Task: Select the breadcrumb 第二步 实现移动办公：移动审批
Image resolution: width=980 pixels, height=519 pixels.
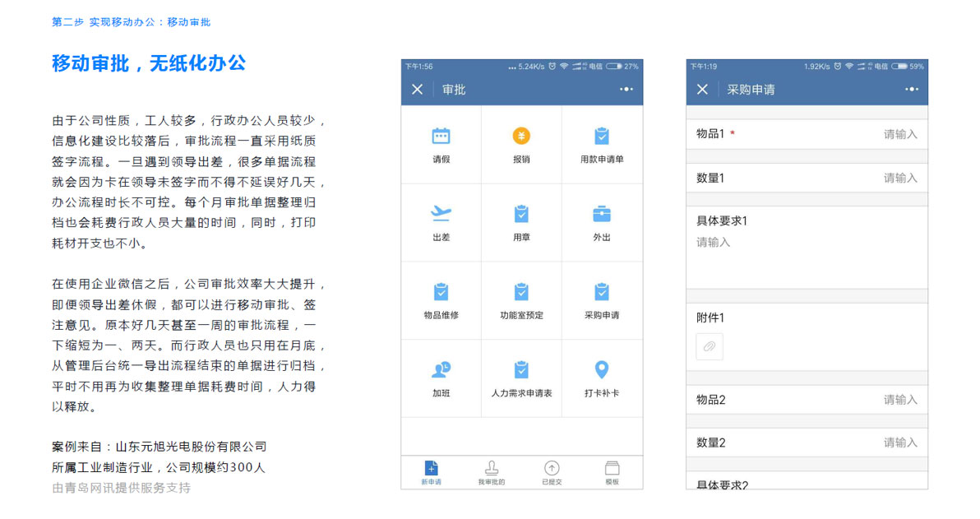Action: tap(132, 22)
